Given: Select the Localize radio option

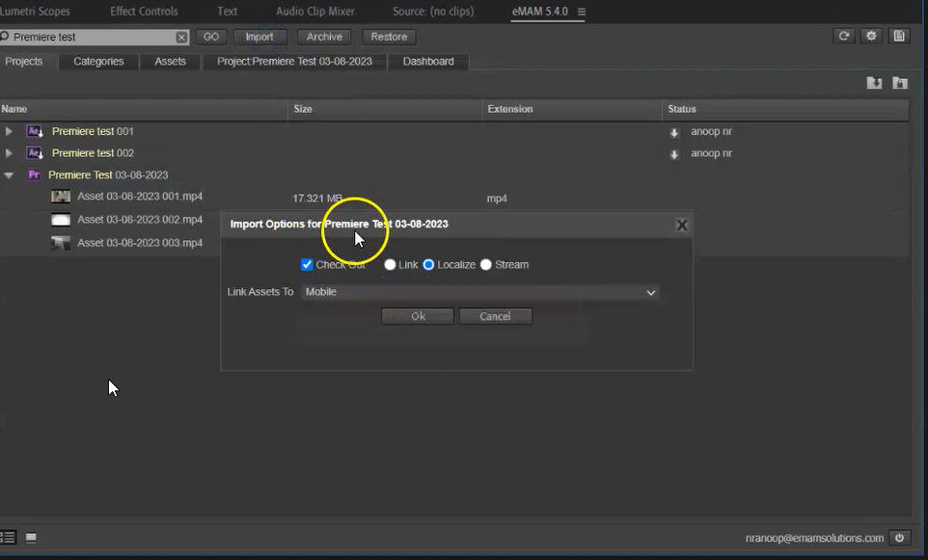Looking at the screenshot, I should 428,264.
